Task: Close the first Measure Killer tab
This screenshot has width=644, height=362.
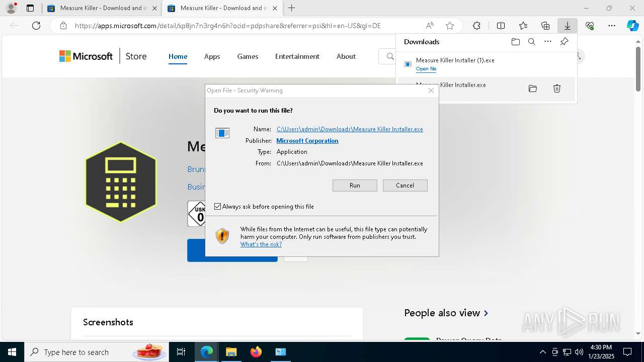Action: point(154,8)
